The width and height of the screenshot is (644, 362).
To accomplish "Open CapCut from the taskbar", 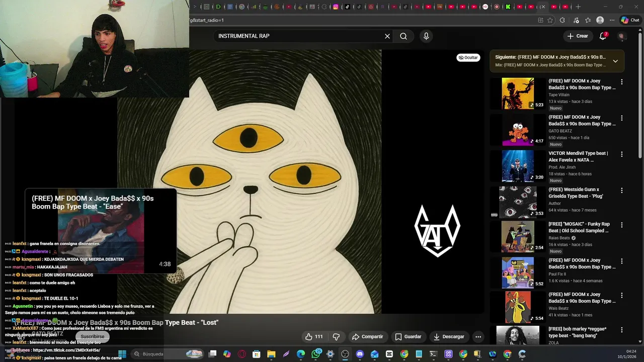I will point(389,354).
